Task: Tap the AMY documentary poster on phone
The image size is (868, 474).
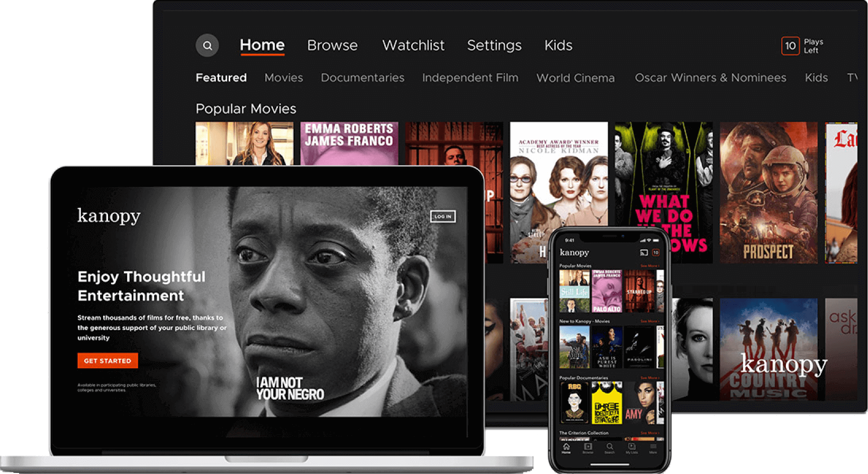Action: pyautogui.click(x=639, y=403)
